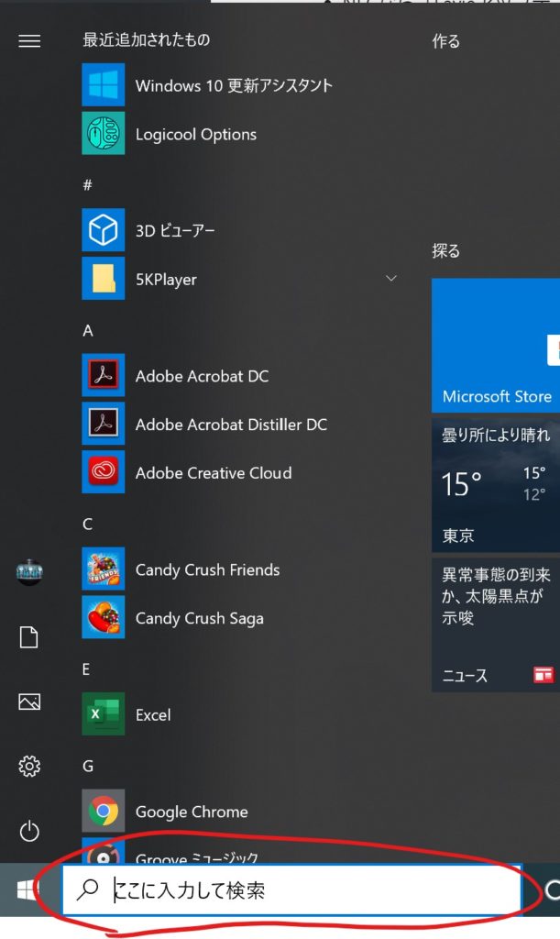Click 'Windows 10 更新アシスタント' text
This screenshot has width=560, height=939.
pyautogui.click(x=234, y=85)
